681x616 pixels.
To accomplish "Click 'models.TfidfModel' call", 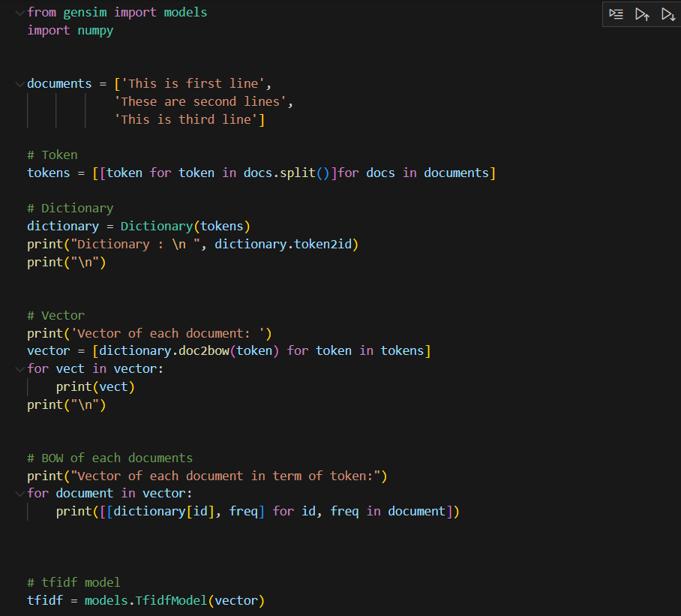I will tap(146, 600).
